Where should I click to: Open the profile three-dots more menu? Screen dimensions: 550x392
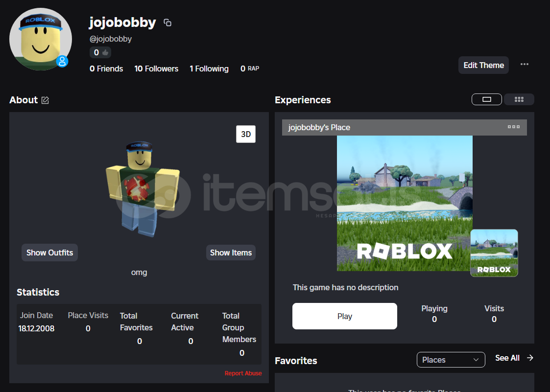(x=525, y=64)
